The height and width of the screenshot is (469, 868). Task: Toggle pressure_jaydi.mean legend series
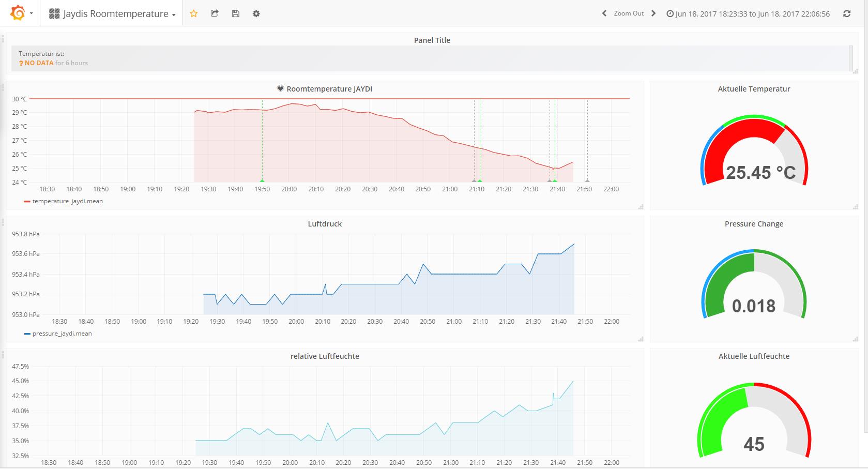pos(62,334)
